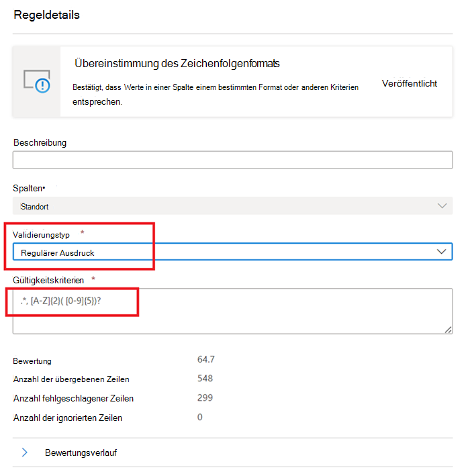The width and height of the screenshot is (470, 476).
Task: Click the Spalten dropdown chevron arrow
Action: point(442,206)
